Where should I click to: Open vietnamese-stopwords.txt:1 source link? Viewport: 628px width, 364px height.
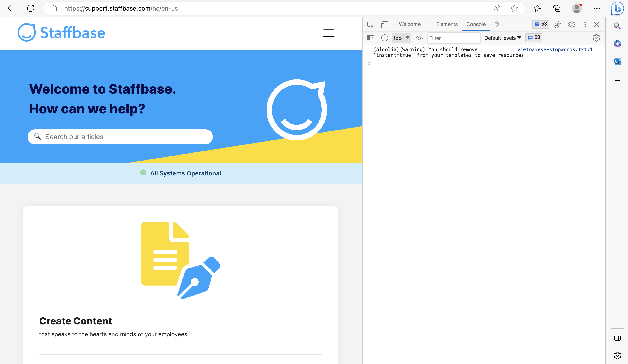555,49
